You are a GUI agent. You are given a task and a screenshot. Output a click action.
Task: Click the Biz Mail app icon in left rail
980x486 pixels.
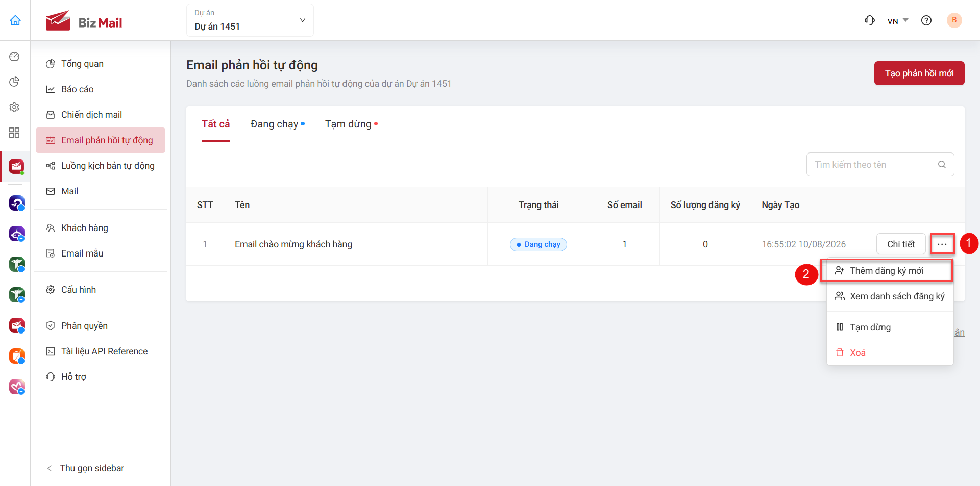[16, 166]
